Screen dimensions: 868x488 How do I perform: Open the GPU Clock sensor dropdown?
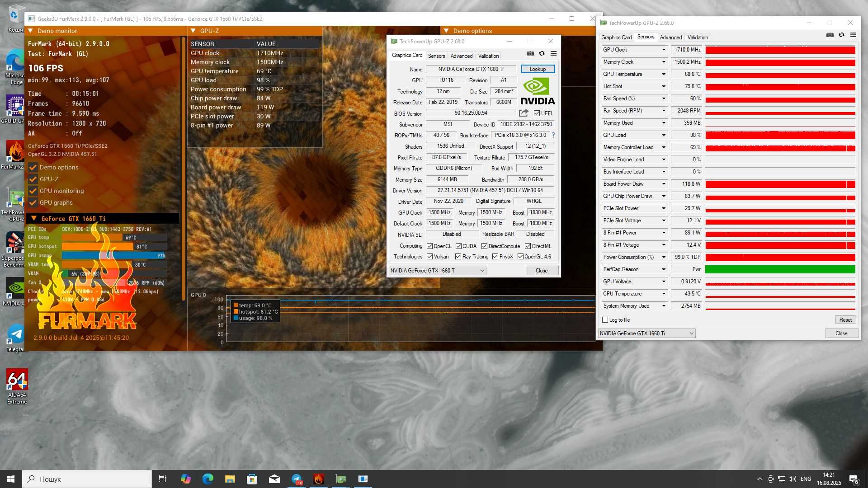point(664,50)
